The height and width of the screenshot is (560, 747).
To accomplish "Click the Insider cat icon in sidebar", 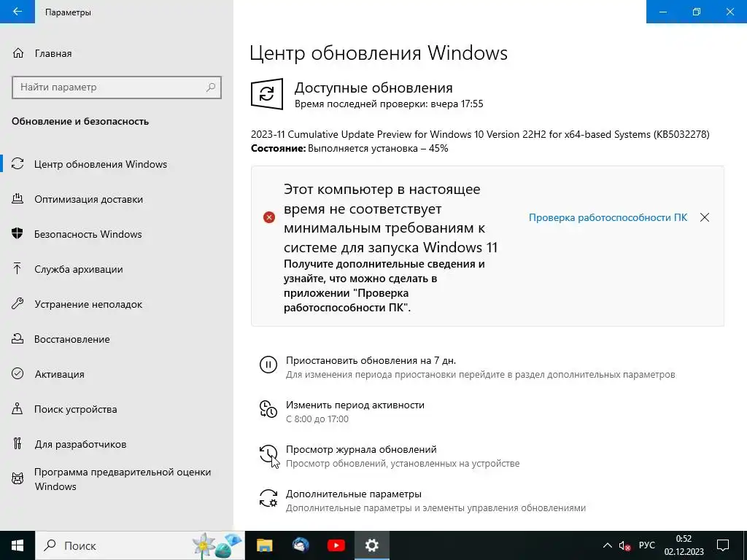I will pos(18,478).
